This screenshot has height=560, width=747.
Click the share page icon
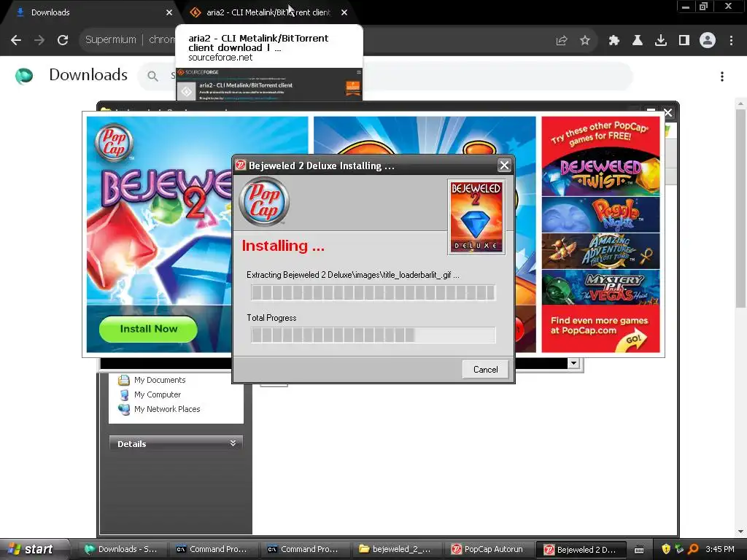(x=562, y=41)
